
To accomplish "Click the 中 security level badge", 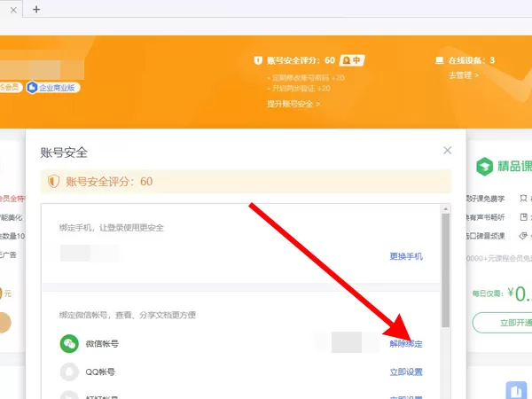I will [352, 60].
